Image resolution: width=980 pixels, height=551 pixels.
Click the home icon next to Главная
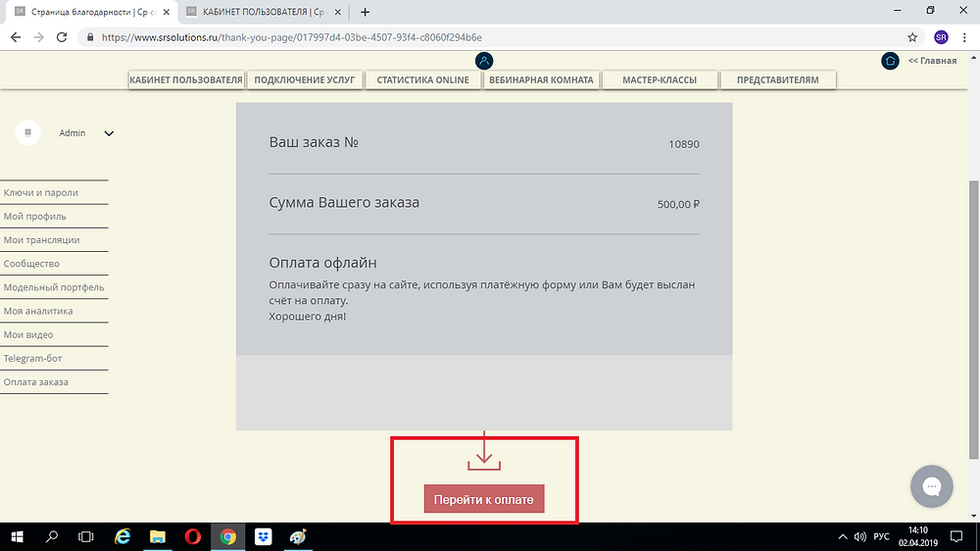pos(890,61)
